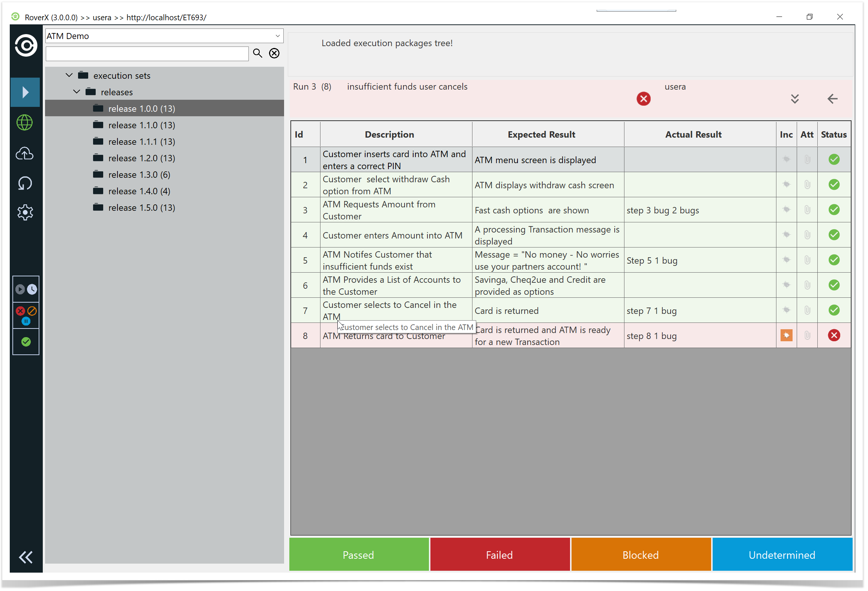Click attachment paperclip on step 3
The image size is (868, 591).
tap(807, 210)
